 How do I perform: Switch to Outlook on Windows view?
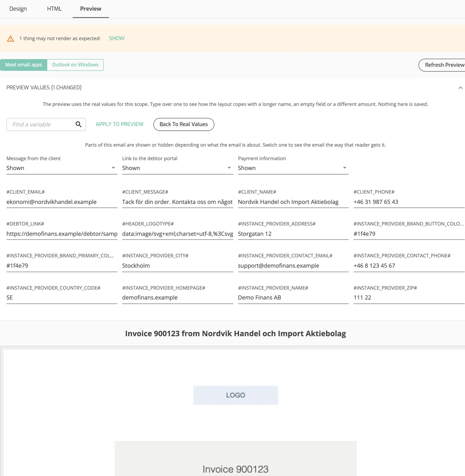tap(75, 65)
